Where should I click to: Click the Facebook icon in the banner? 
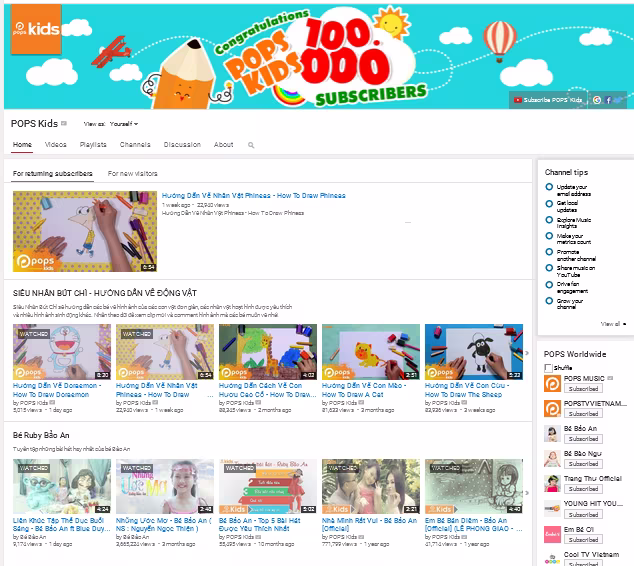pyautogui.click(x=608, y=100)
